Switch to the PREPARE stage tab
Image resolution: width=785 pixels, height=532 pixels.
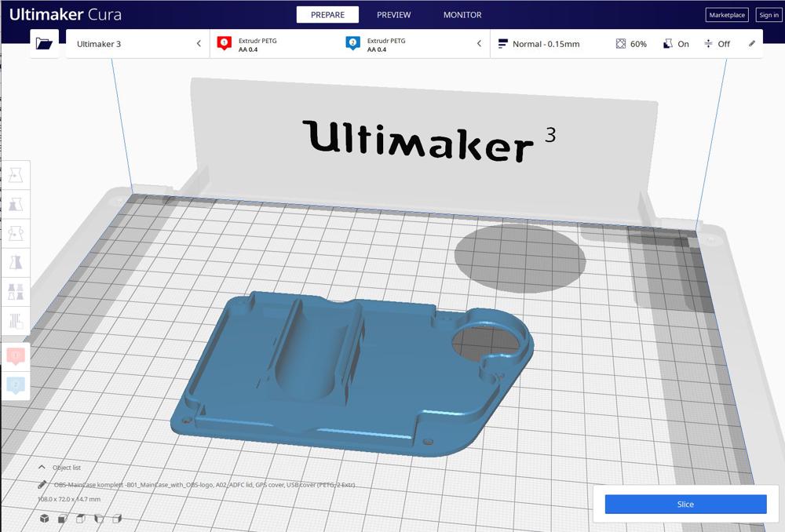pyautogui.click(x=327, y=15)
